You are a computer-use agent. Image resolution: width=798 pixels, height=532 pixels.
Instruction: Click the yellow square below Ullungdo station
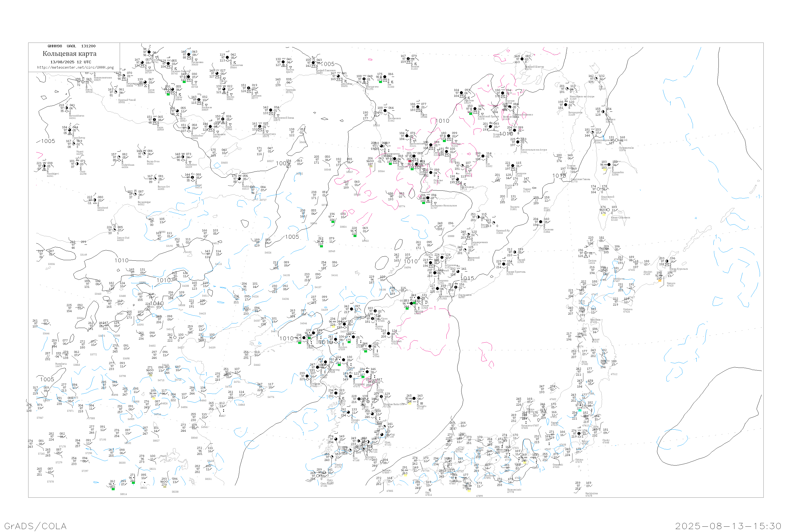(x=410, y=404)
